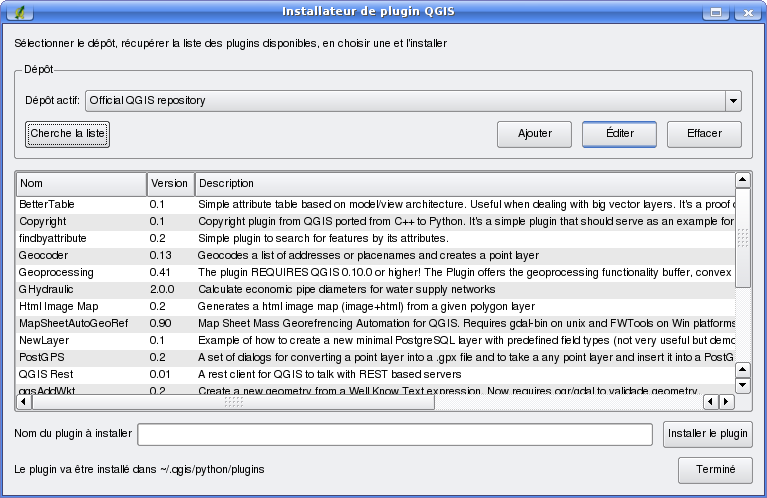Viewport: 767px width, 498px height.
Task: Click the Cherche la liste button
Action: coord(67,133)
